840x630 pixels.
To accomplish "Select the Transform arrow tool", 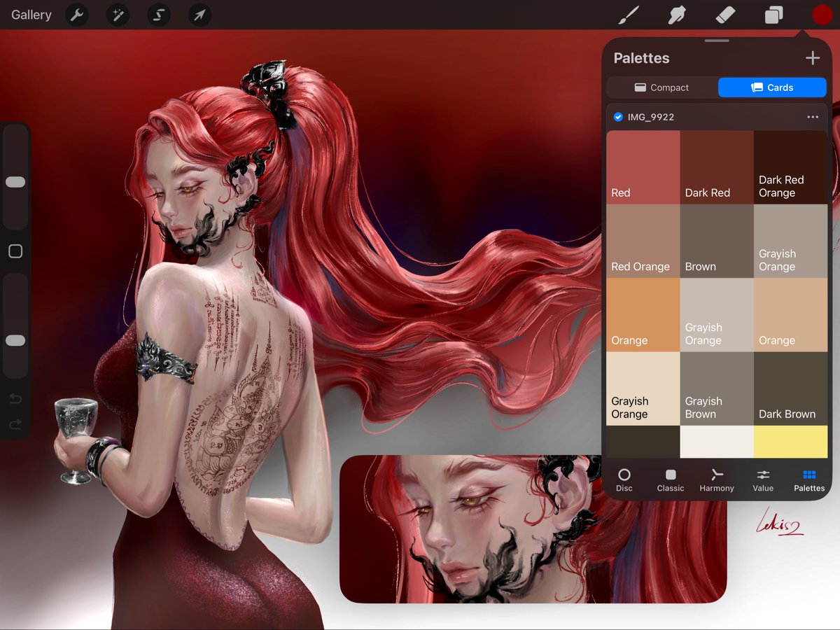I will click(199, 15).
